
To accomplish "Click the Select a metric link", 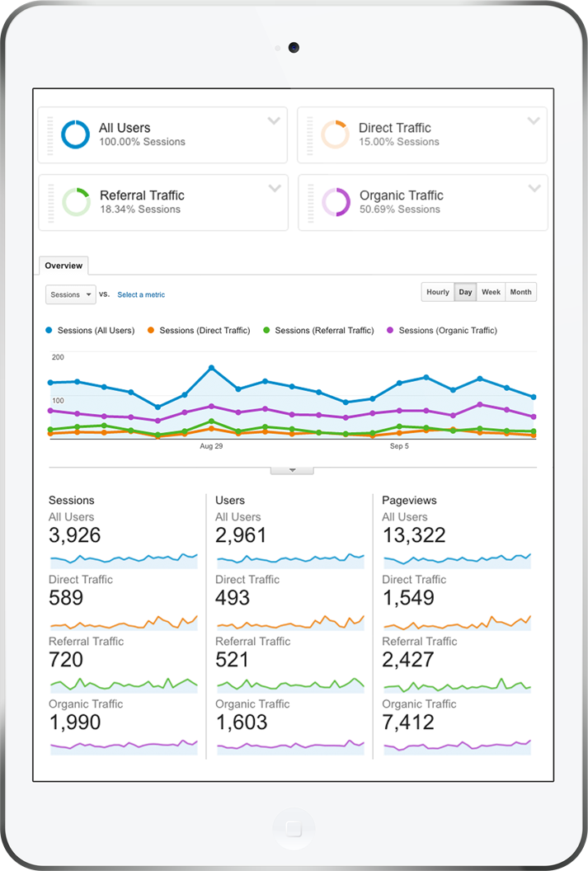I will click(141, 294).
